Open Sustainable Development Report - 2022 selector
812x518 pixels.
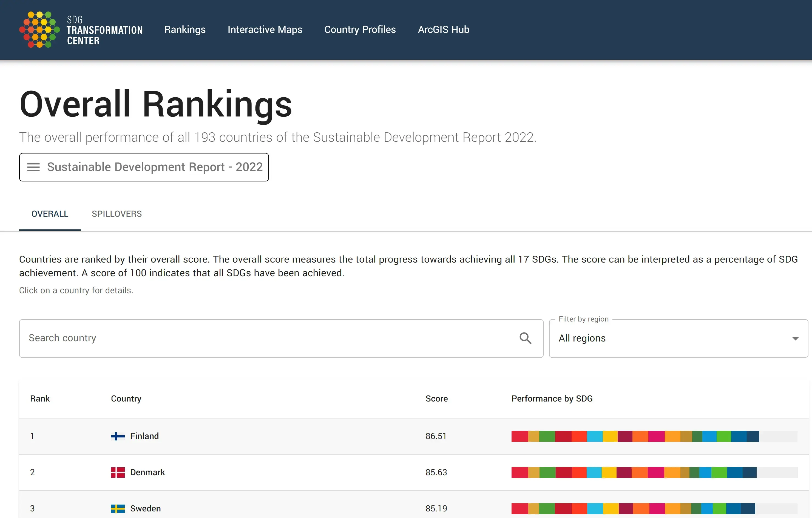(x=144, y=167)
